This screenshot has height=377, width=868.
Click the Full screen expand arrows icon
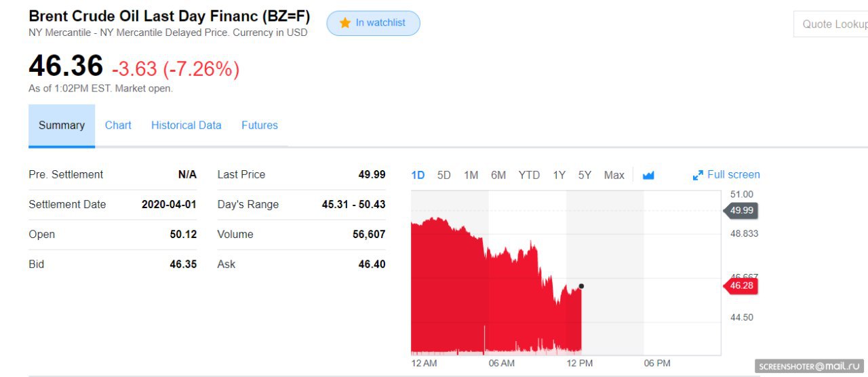698,175
